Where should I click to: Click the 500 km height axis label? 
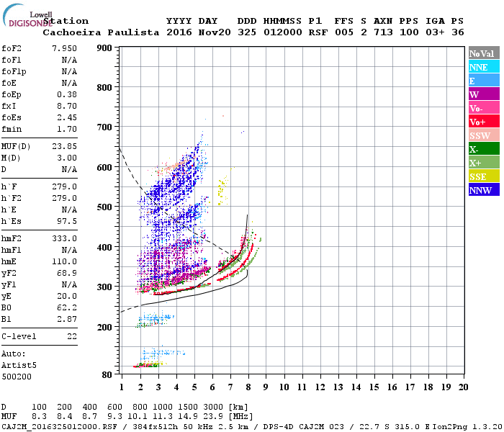coord(104,207)
